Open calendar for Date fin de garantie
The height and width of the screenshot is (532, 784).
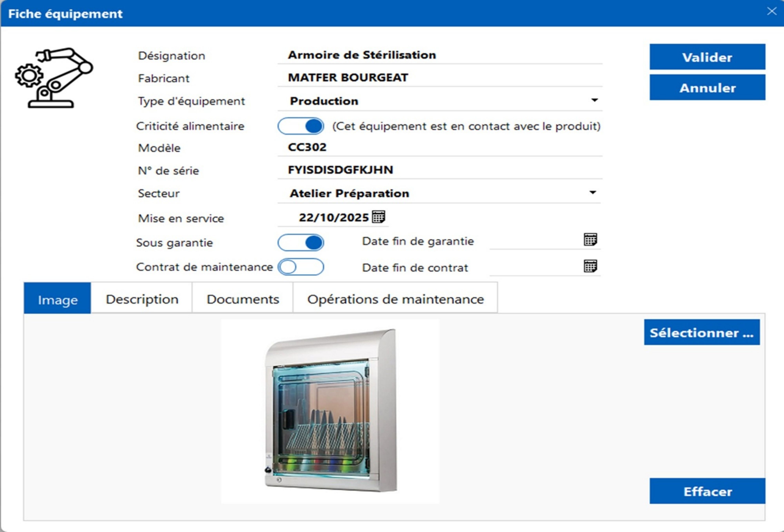pyautogui.click(x=590, y=239)
